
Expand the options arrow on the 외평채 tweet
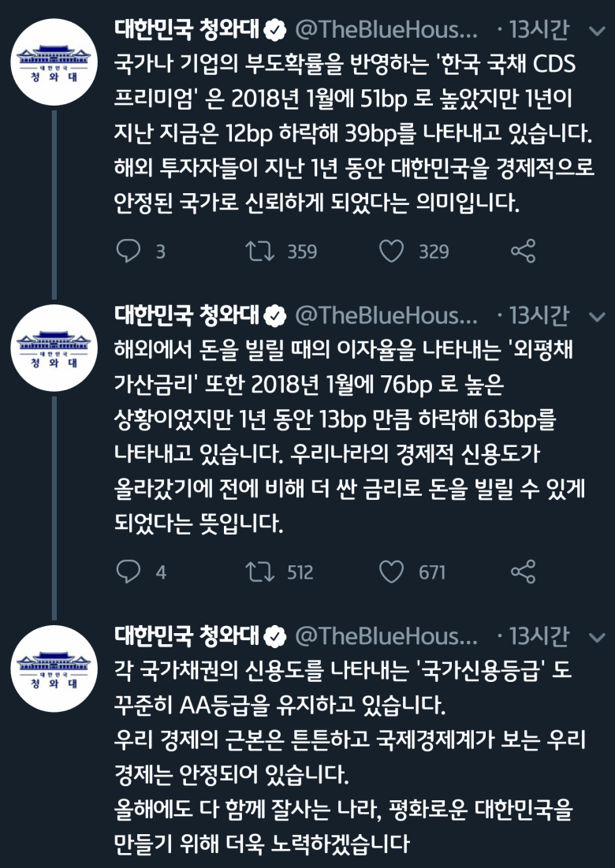click(596, 317)
